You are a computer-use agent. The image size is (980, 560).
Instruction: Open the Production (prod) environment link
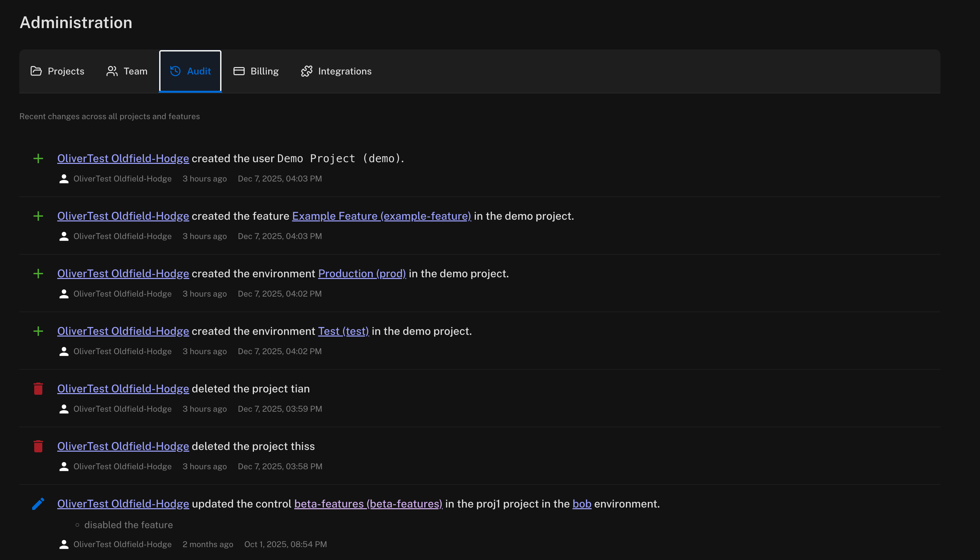(x=362, y=274)
